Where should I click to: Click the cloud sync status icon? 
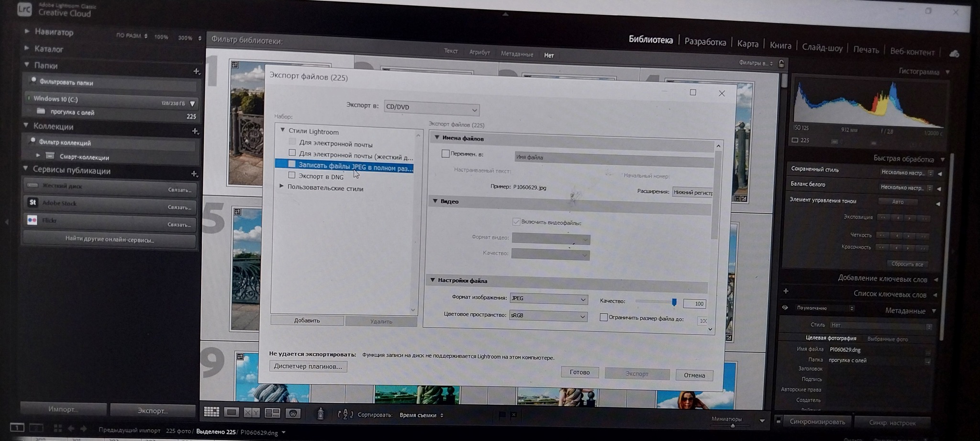(x=954, y=54)
